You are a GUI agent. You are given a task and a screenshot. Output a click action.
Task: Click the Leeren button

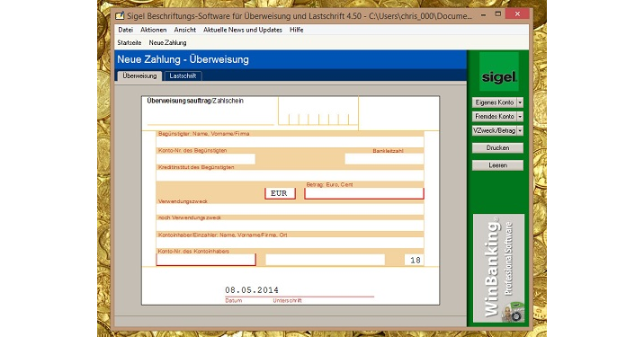[x=497, y=165]
